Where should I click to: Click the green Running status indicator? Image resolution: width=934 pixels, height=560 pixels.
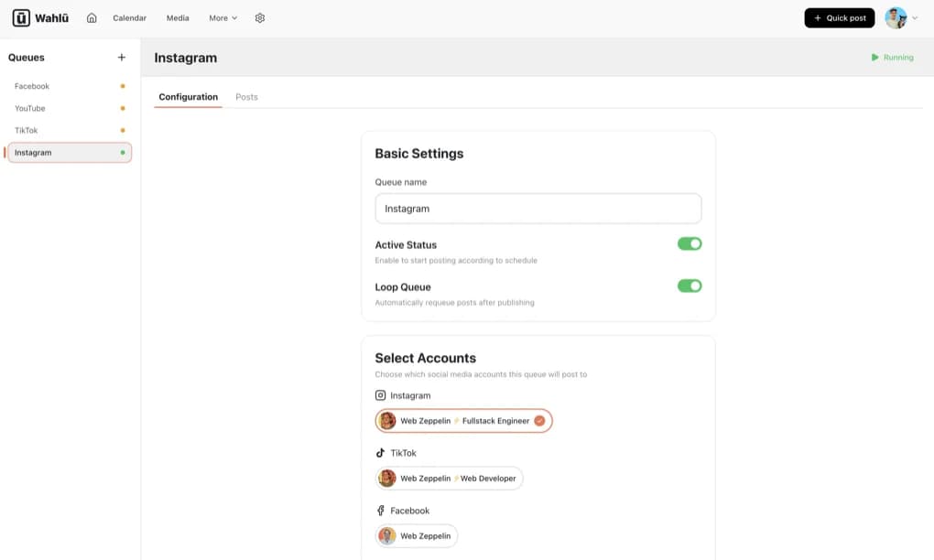click(889, 56)
